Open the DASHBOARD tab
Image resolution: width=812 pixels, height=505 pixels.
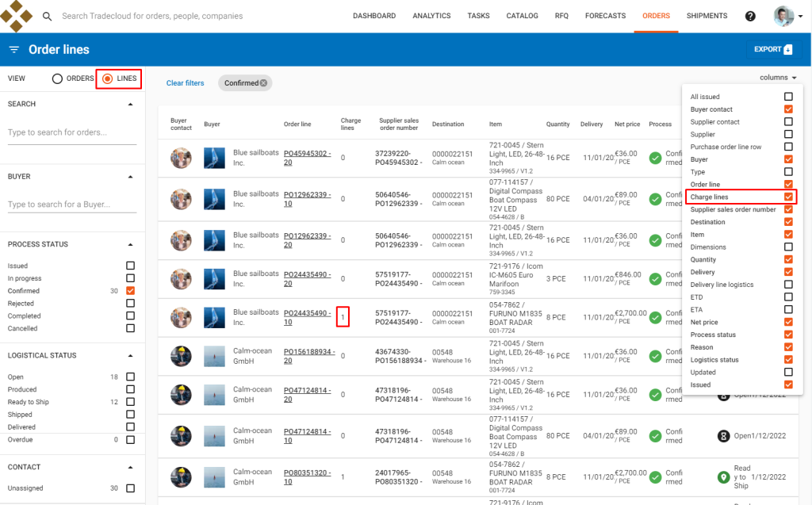coord(374,16)
